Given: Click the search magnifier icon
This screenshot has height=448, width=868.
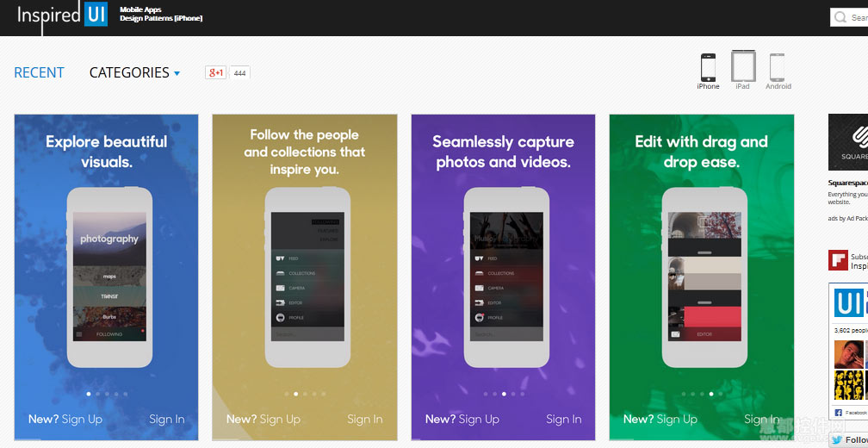Looking at the screenshot, I should (840, 17).
